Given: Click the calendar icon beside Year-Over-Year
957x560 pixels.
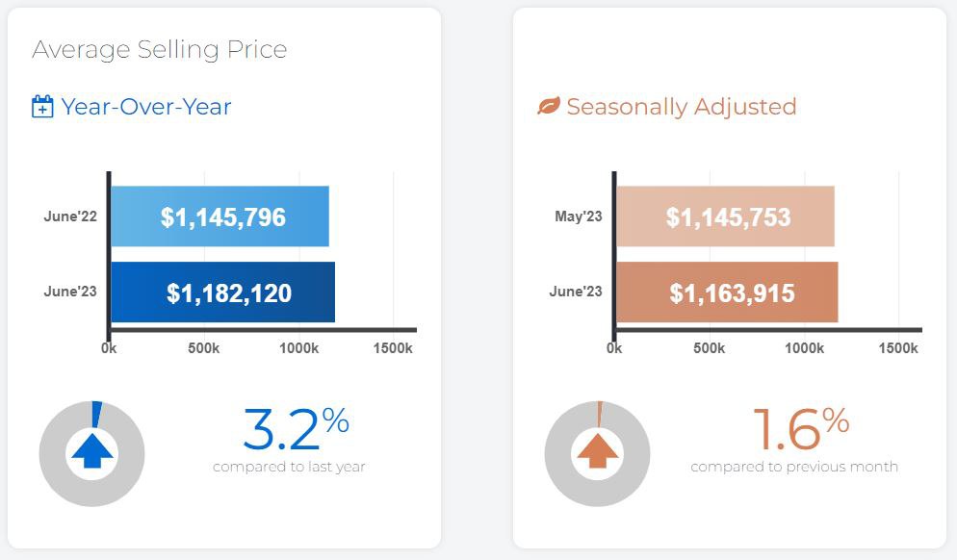Looking at the screenshot, I should coord(42,107).
